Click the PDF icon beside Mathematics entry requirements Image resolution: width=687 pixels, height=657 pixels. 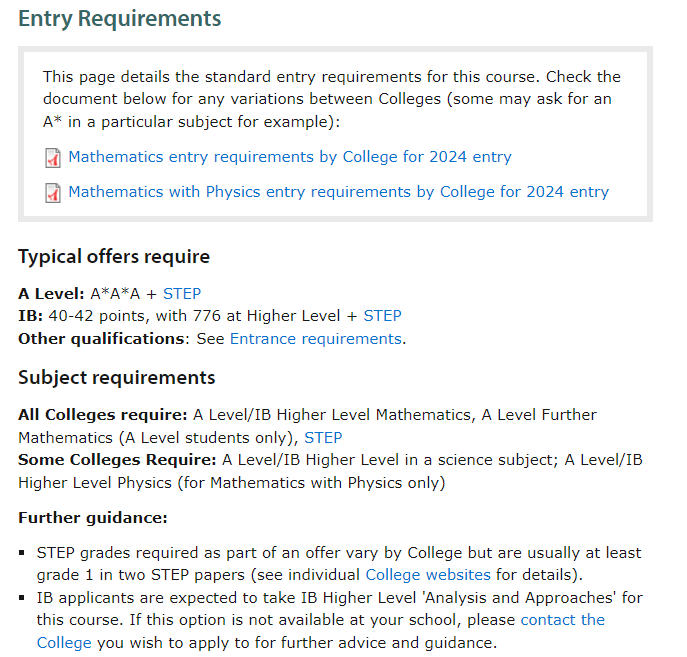(x=53, y=158)
